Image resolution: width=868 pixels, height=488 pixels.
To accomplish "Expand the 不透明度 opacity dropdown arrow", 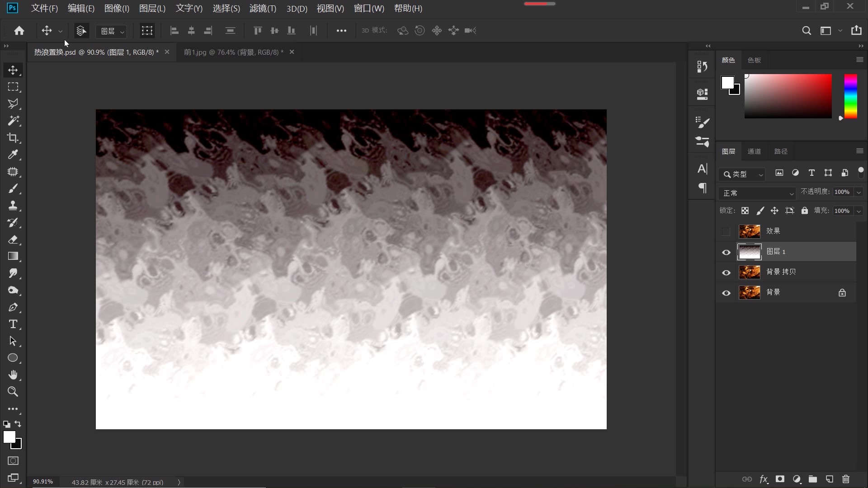I will 859,192.
